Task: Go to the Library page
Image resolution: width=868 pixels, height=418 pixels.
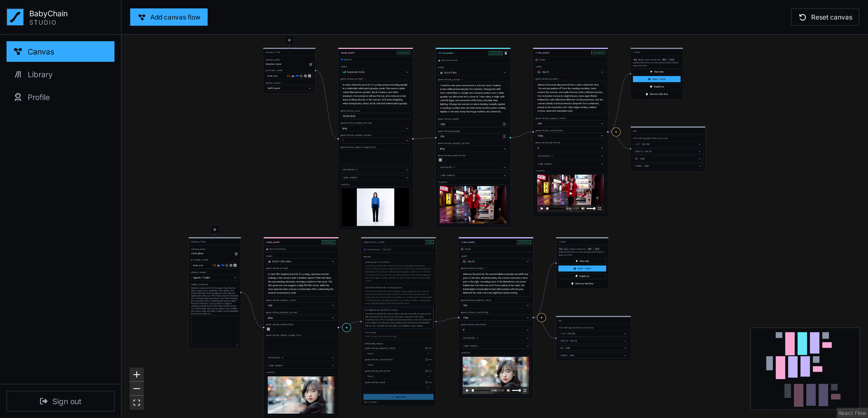Action: pyautogui.click(x=60, y=74)
